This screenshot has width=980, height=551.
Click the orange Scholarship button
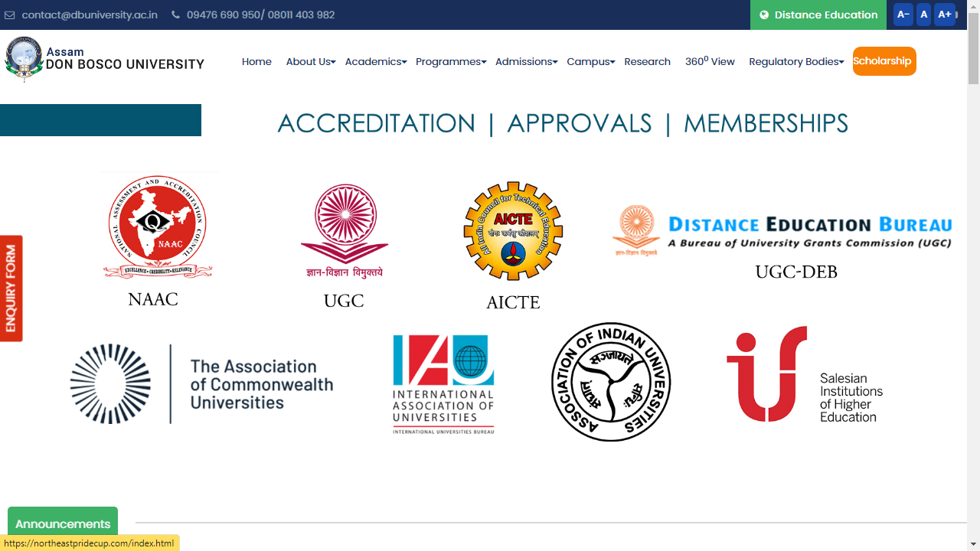click(x=884, y=61)
